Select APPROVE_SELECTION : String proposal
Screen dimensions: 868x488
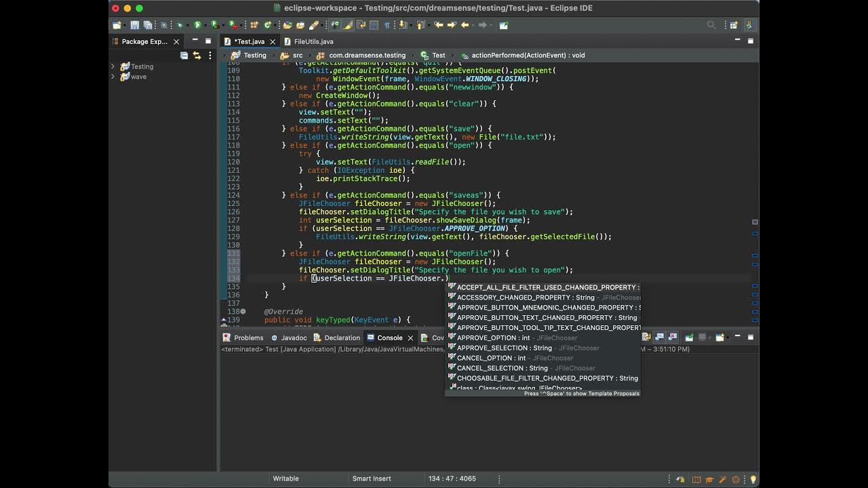[x=542, y=348]
